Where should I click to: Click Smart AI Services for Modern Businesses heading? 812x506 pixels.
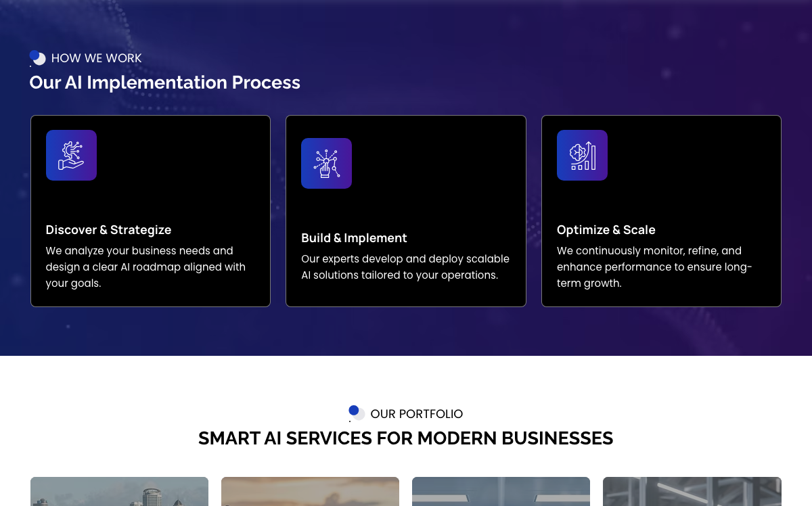405,438
